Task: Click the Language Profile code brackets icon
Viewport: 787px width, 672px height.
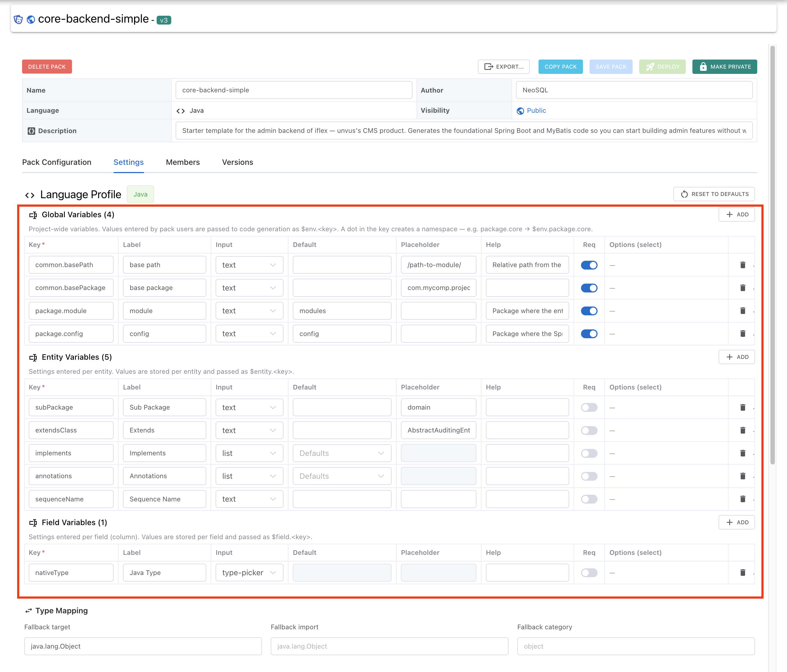Action: tap(30, 195)
